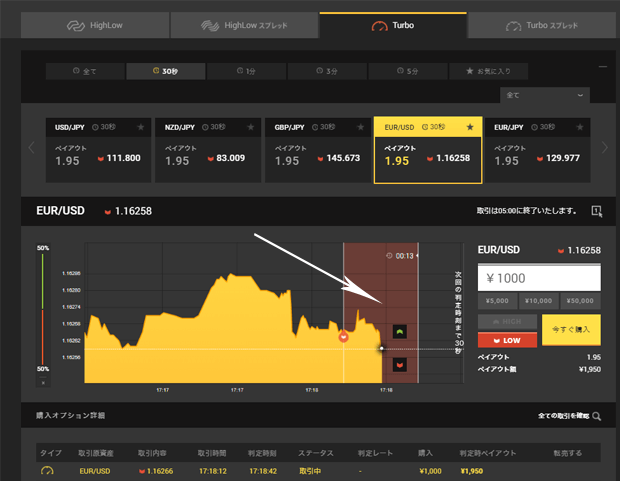Click the green up arrow on chart

coord(400,332)
